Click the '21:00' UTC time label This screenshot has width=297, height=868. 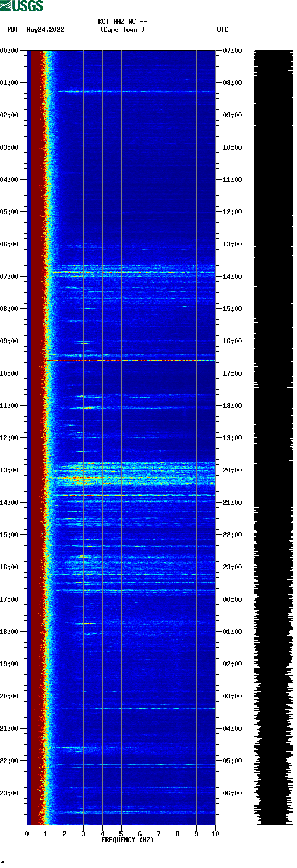232,503
